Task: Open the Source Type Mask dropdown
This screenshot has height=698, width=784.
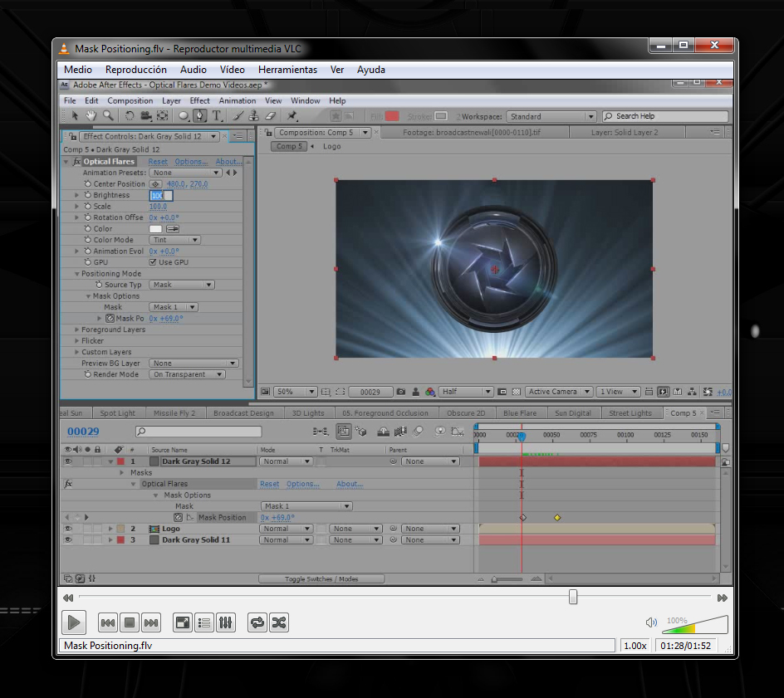Action: pyautogui.click(x=182, y=285)
